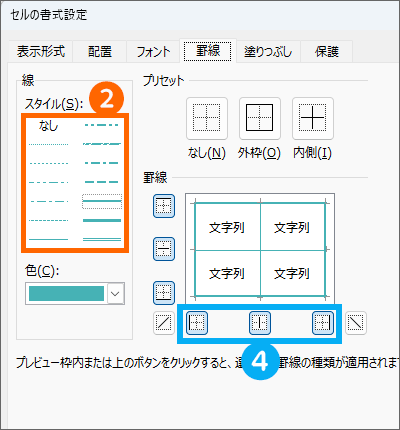400x430 pixels.
Task: Select the double line style
Action: [x=102, y=239]
